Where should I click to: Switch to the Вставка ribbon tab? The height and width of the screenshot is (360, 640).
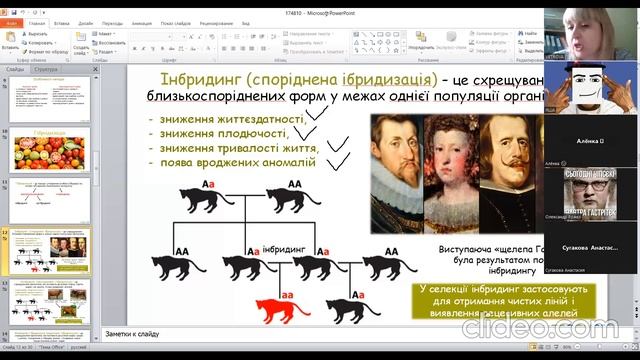click(x=62, y=24)
